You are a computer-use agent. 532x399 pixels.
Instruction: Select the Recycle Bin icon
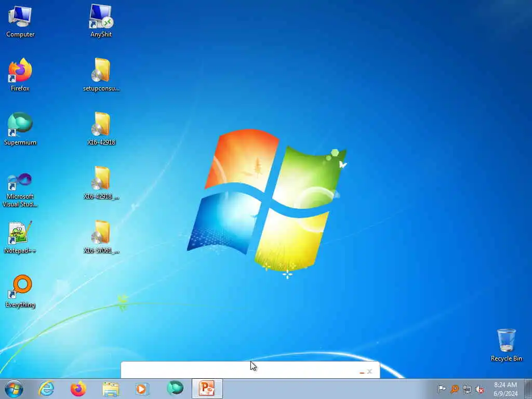tap(506, 345)
